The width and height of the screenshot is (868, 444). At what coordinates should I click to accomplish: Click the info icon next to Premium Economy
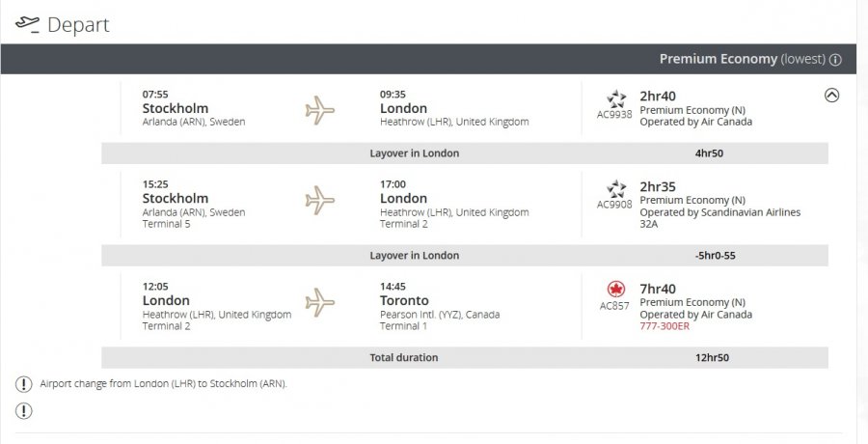tap(835, 59)
